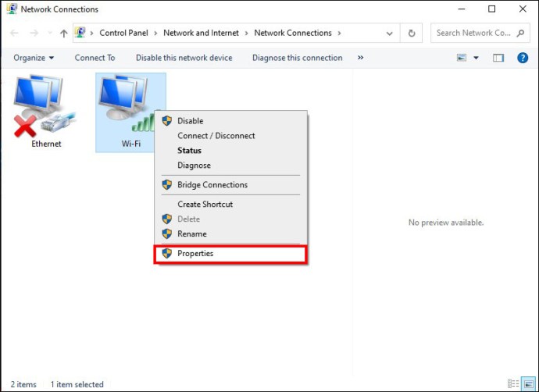Expand more view options arrow
539x392 pixels.
point(476,58)
